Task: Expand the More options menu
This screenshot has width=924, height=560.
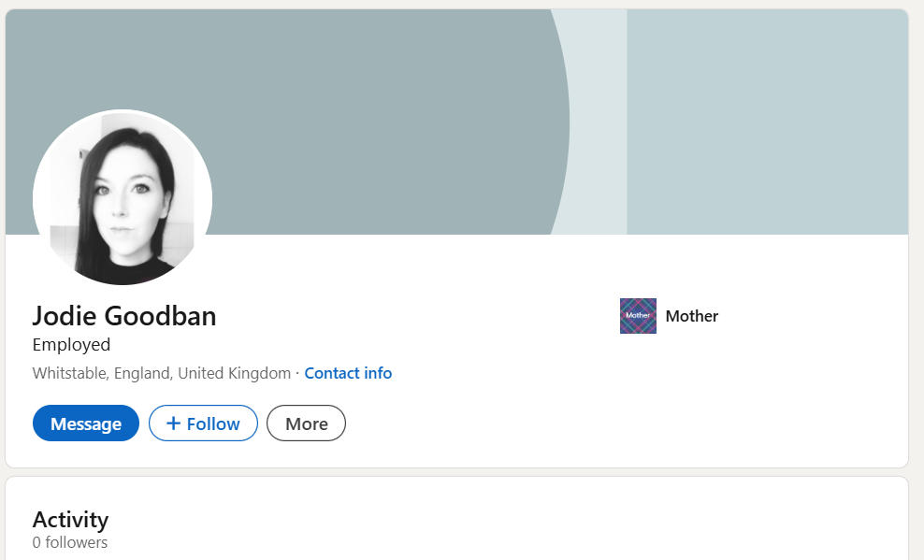Action: coord(306,424)
